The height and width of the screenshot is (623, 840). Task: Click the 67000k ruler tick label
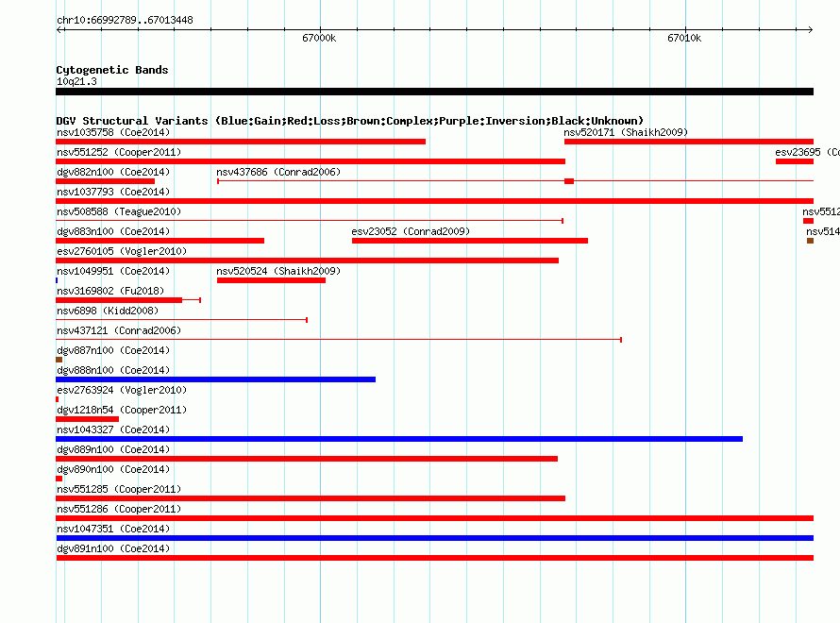pos(319,38)
